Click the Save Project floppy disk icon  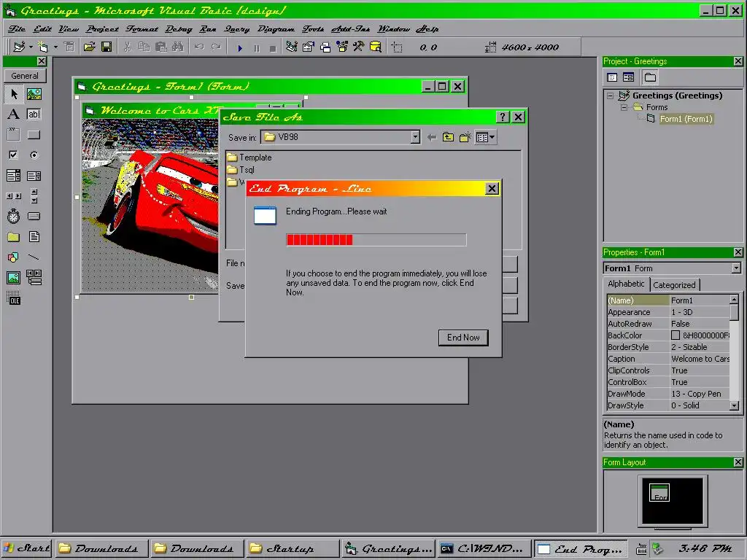click(107, 47)
